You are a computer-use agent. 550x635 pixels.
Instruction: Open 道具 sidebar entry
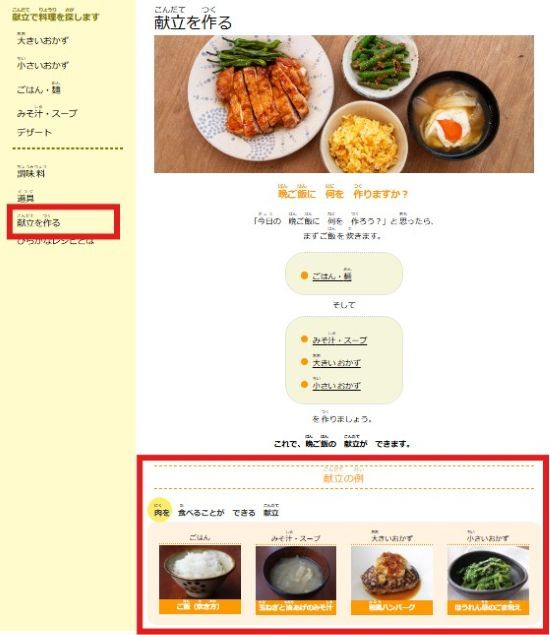click(x=26, y=196)
